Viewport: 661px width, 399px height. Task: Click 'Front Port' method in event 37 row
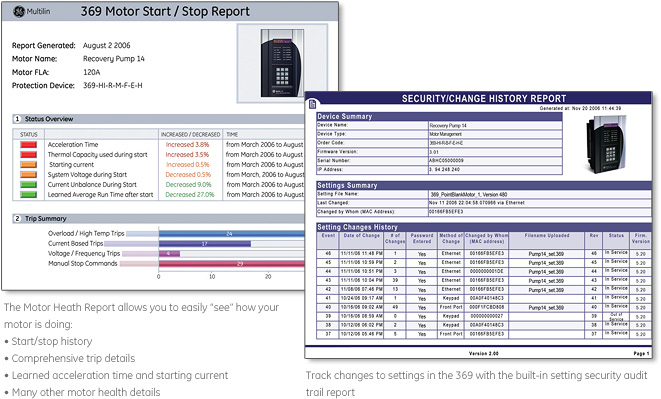click(451, 334)
